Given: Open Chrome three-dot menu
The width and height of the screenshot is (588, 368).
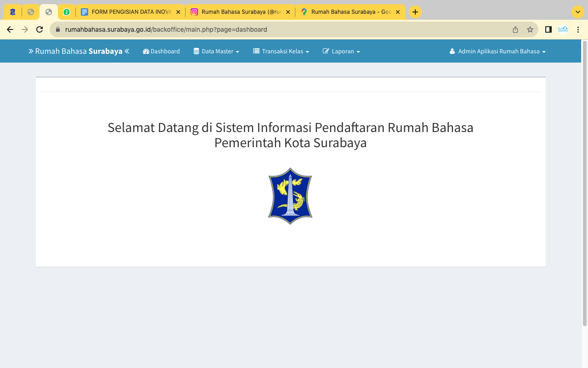Looking at the screenshot, I should click(x=578, y=29).
